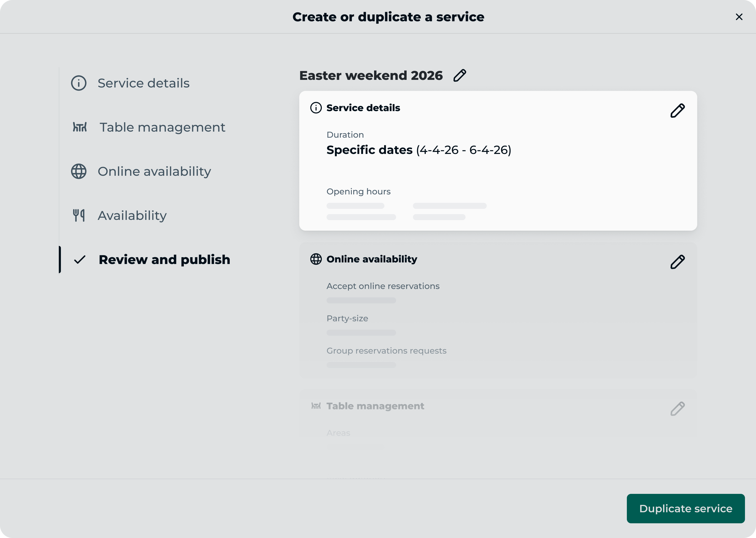The height and width of the screenshot is (538, 756).
Task: Click the info icon next to Service details card
Action: tap(316, 108)
